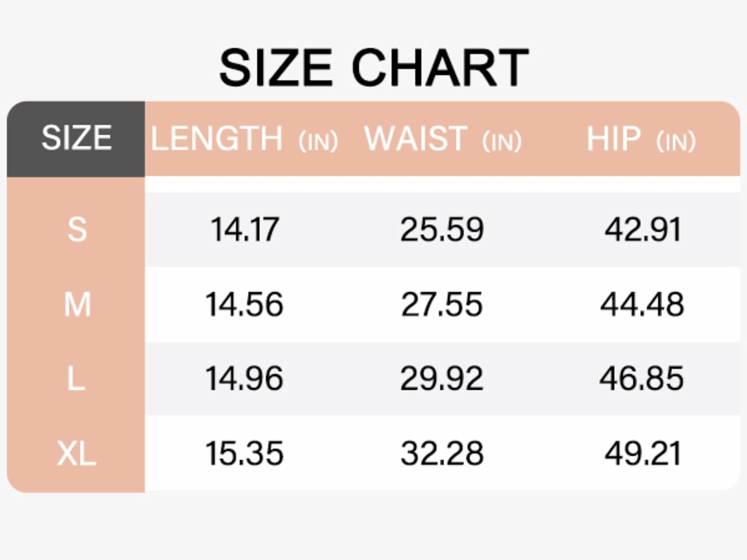Screen dimensions: 747x560
Task: Select the L size row label
Action: pyautogui.click(x=76, y=378)
